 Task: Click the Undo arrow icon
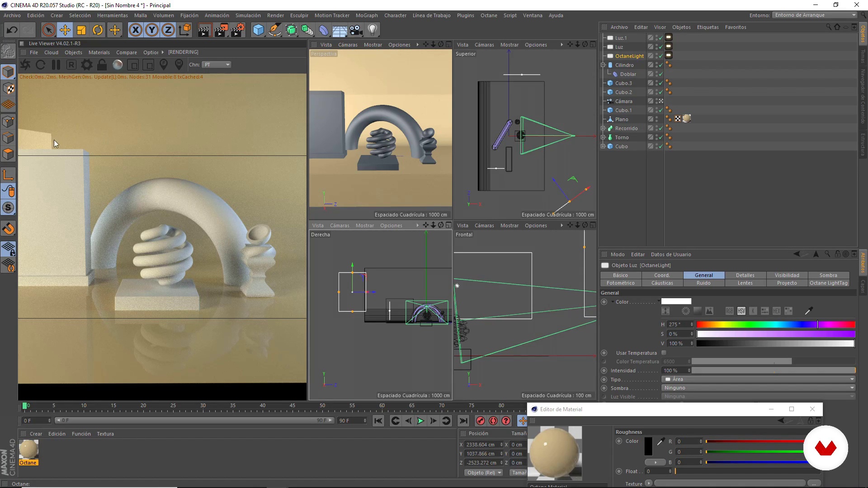point(12,30)
